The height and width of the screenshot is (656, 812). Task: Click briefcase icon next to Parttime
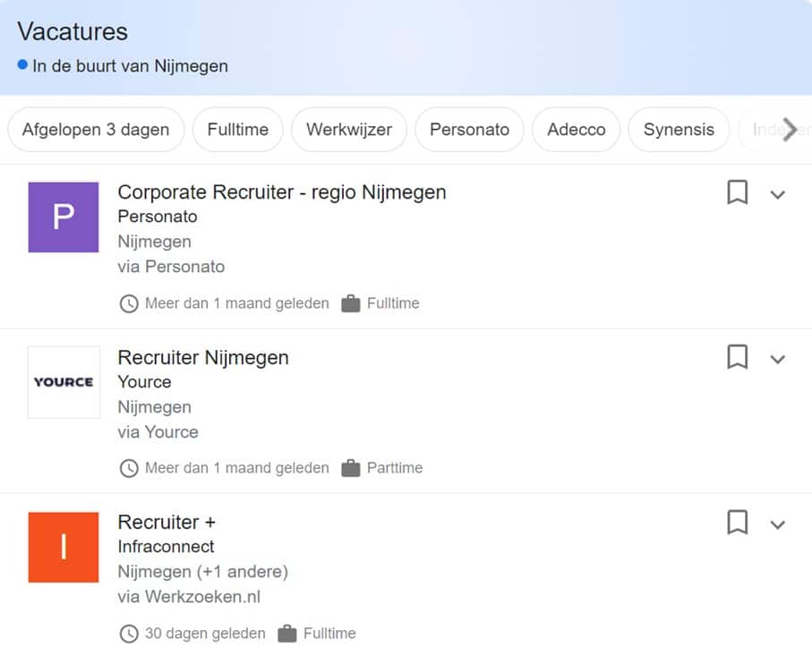(351, 468)
